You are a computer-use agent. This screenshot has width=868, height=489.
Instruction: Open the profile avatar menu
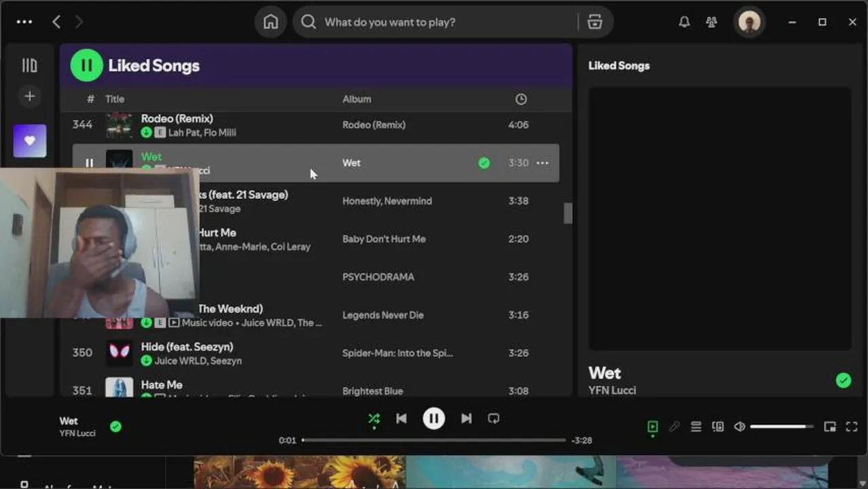click(x=749, y=22)
